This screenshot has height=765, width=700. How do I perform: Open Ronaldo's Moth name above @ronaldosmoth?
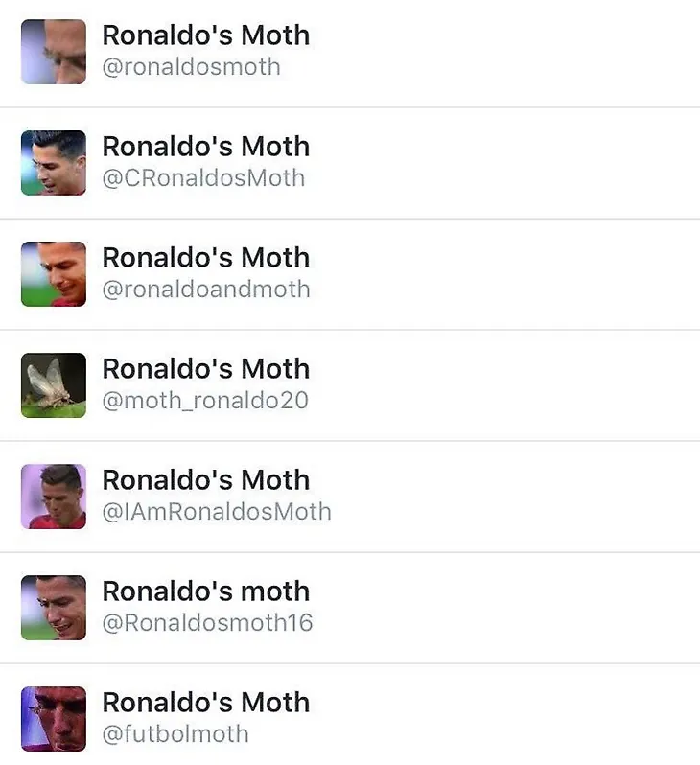(206, 35)
